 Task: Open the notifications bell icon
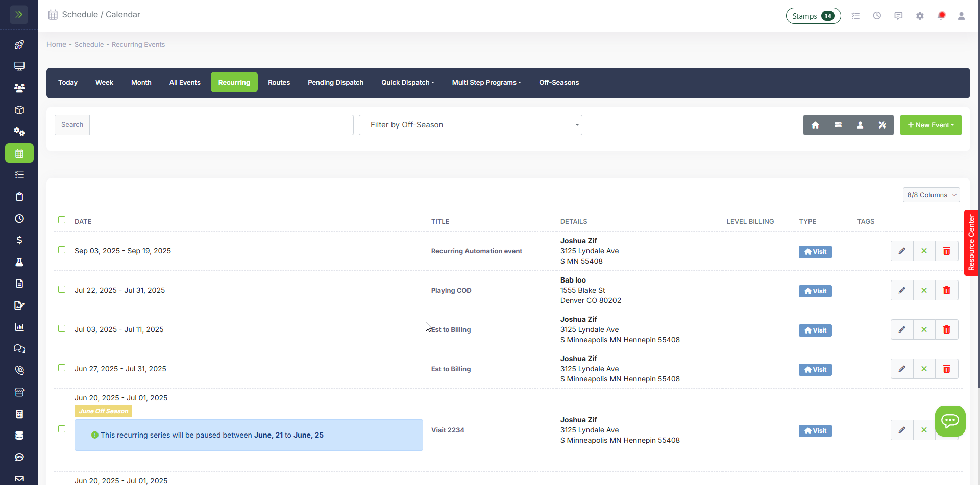point(941,16)
